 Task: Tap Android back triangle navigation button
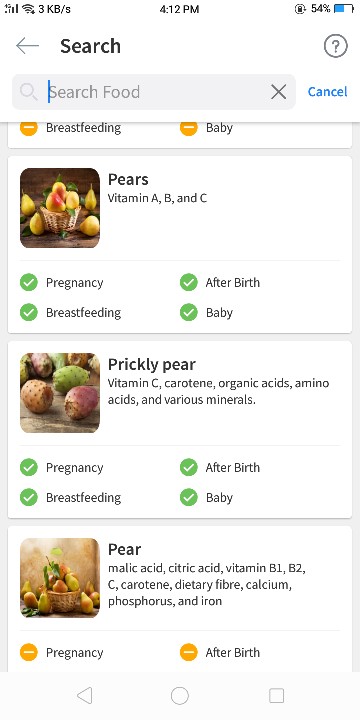coord(84,696)
